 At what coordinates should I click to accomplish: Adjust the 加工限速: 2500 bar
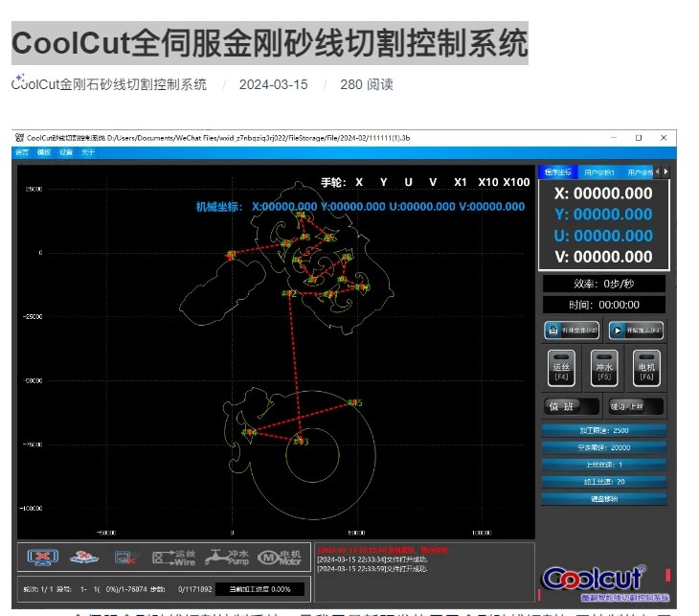(x=604, y=430)
